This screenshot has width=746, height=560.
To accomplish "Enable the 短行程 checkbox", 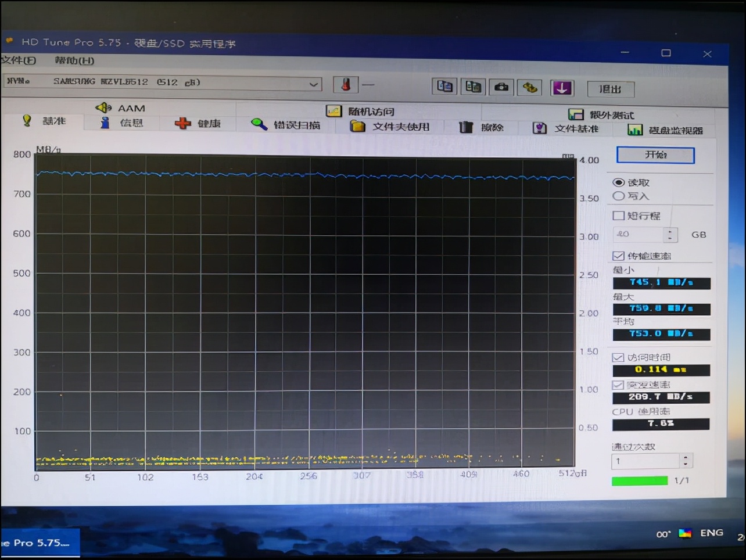I will [x=619, y=216].
